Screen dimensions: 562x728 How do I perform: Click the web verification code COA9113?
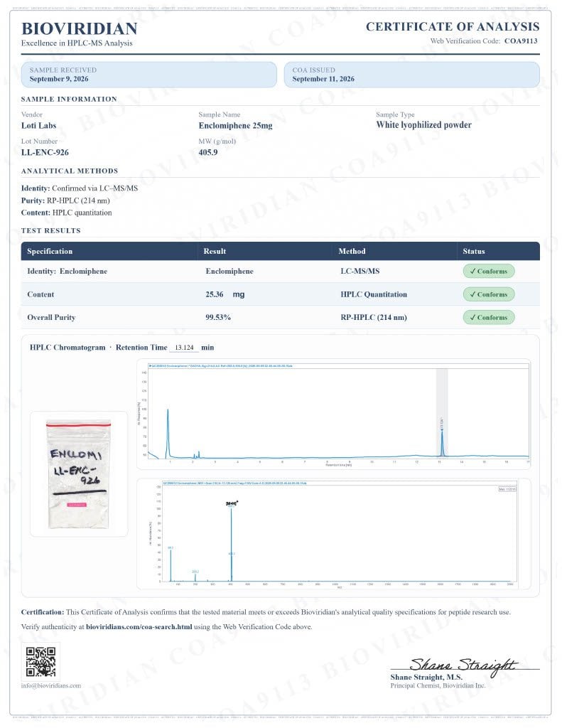pos(521,41)
